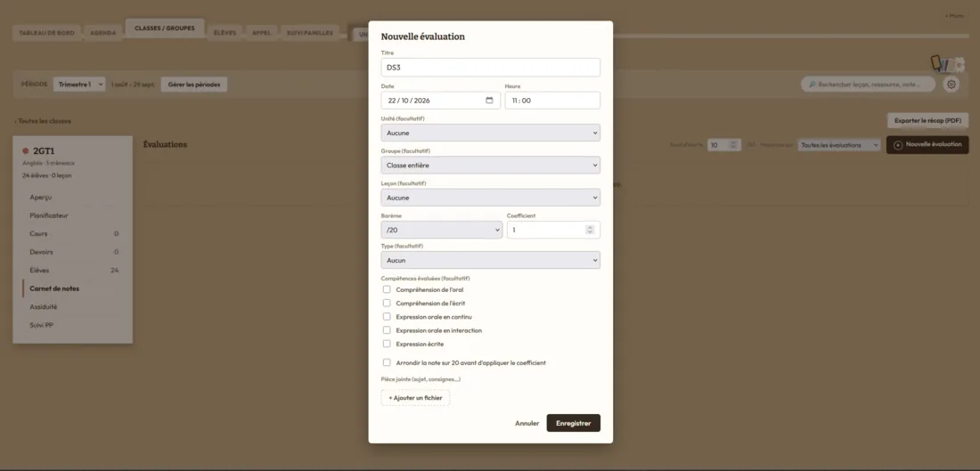
Task: Enable Arrondir la note sur 20 option
Action: (387, 362)
